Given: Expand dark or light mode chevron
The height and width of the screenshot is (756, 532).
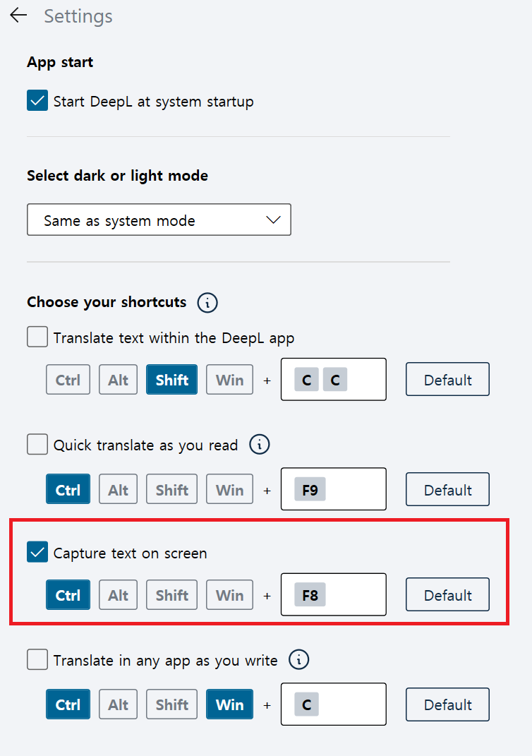Looking at the screenshot, I should [273, 220].
